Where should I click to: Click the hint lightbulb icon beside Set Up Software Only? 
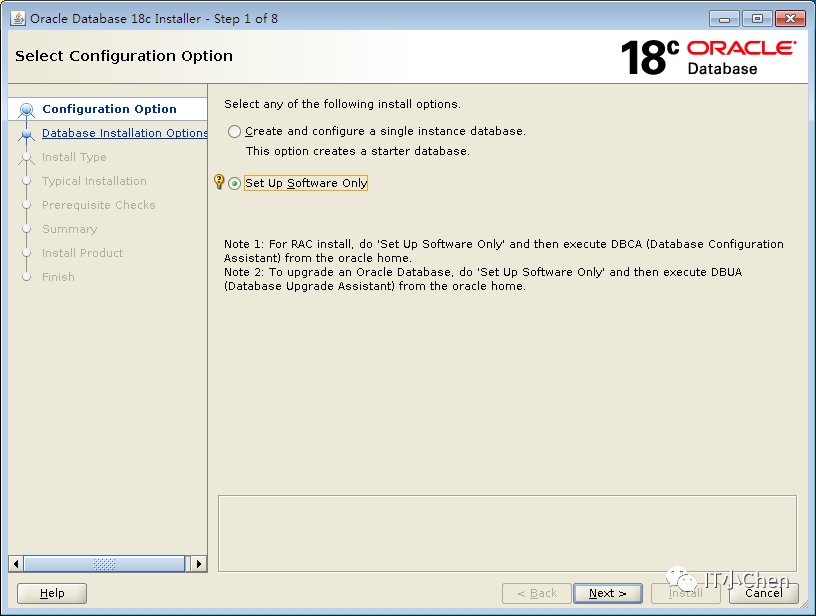pyautogui.click(x=219, y=182)
